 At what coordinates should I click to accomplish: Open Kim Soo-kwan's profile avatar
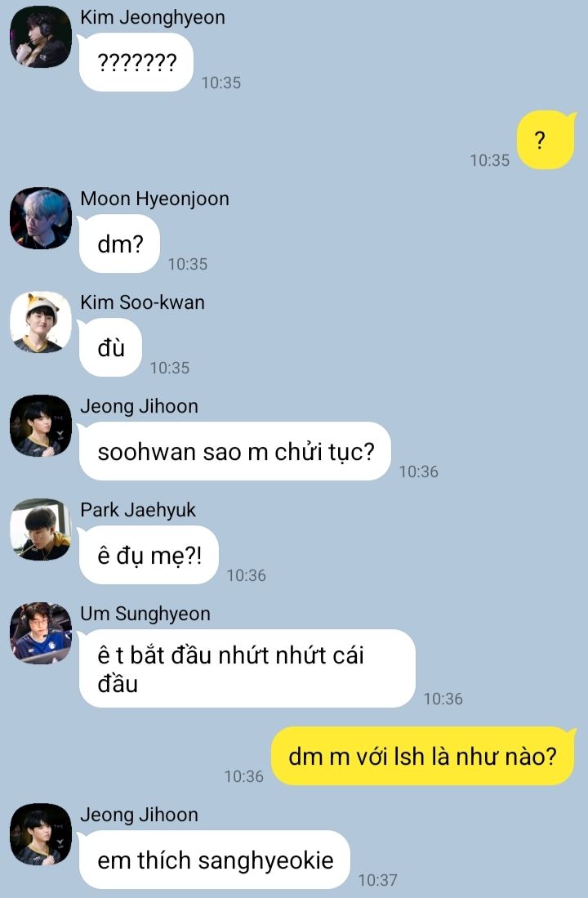tap(41, 322)
